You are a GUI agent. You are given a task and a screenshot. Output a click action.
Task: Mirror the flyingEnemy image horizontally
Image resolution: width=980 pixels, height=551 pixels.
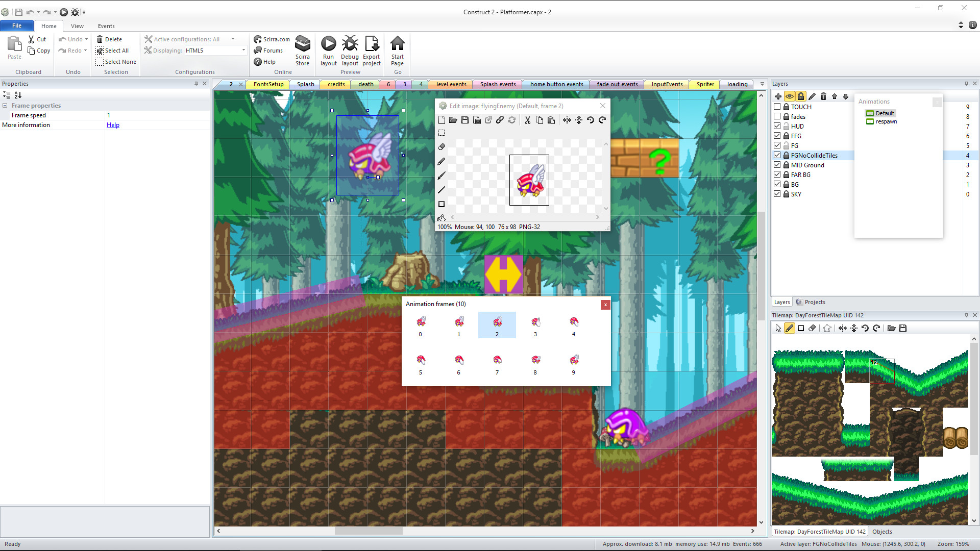pyautogui.click(x=567, y=120)
